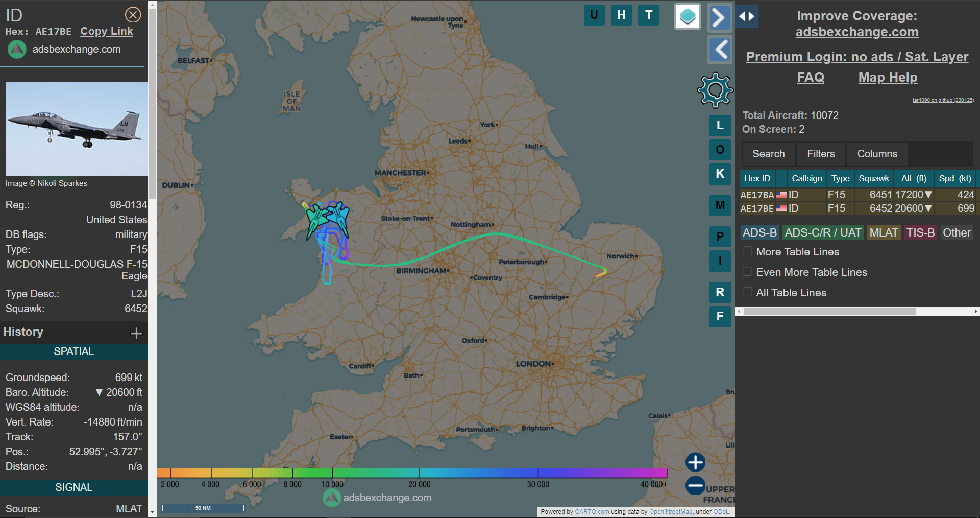Click the U map button
980x518 pixels.
tap(594, 15)
